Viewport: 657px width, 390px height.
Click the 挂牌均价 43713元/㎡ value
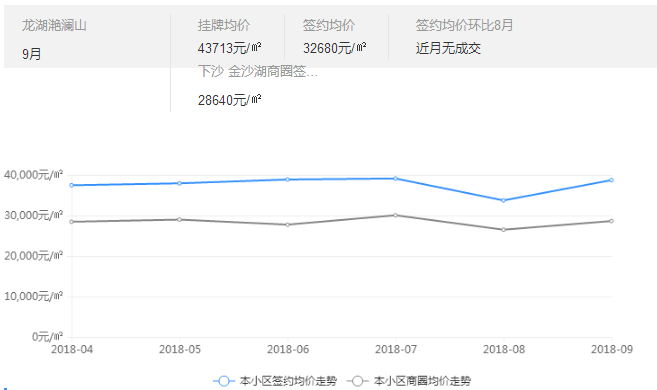pos(230,48)
